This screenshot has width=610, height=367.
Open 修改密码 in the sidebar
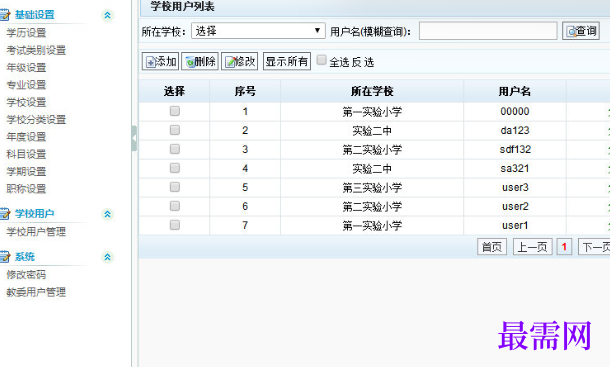[x=26, y=275]
